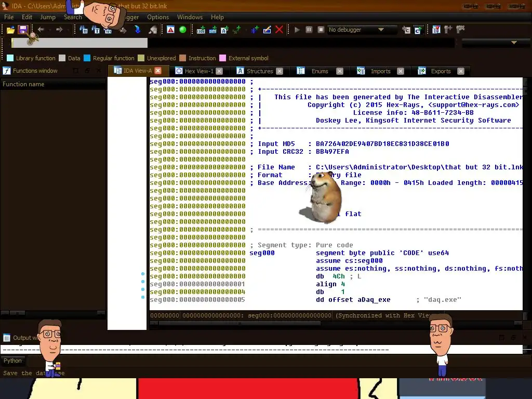Open the Windows menu

[x=190, y=17]
